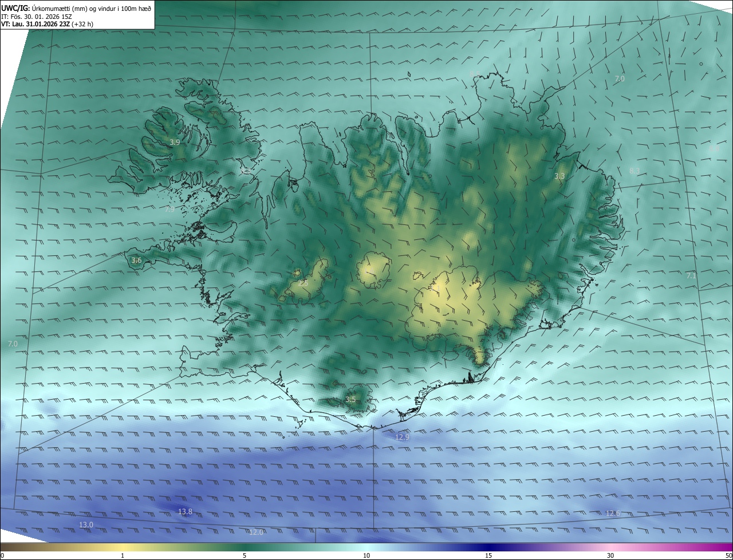
Task: Click the 5 tick on the color scale
Action: tap(245, 555)
